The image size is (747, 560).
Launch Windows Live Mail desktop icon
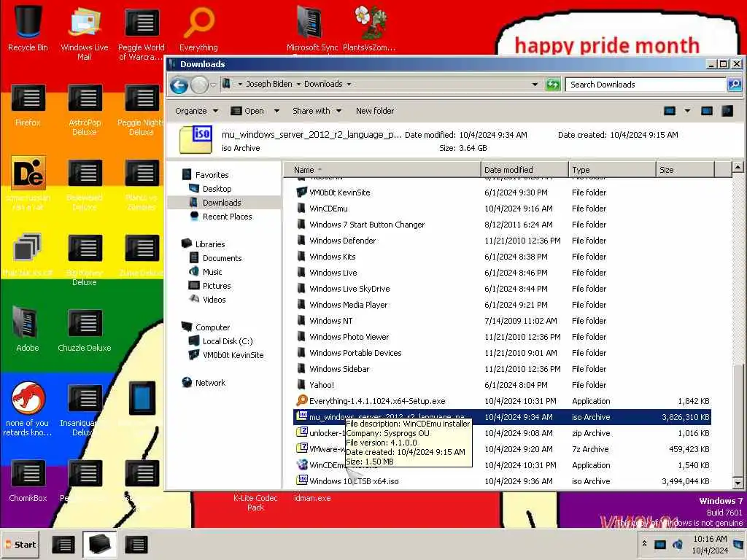click(85, 34)
